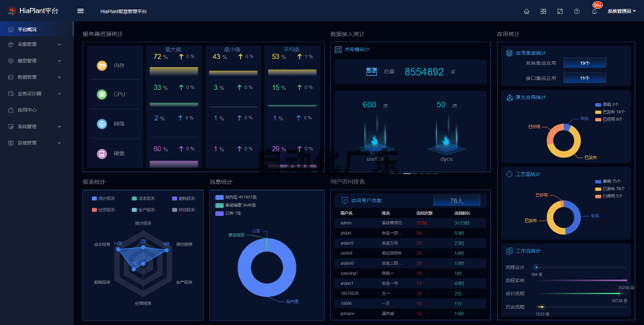Click the 平台概况 sidebar icon
Viewport: 644px width, 325px height.
tap(11, 30)
